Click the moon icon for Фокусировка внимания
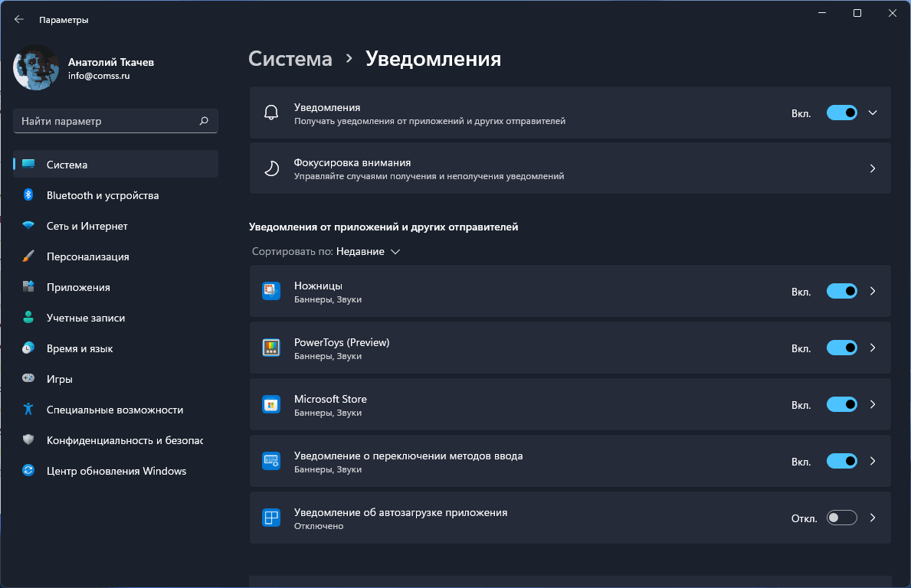 pyautogui.click(x=271, y=168)
